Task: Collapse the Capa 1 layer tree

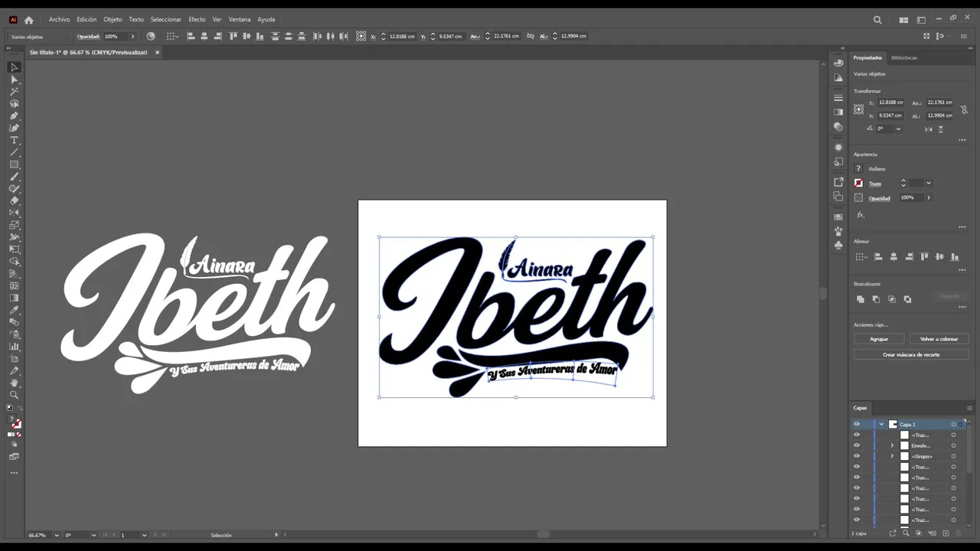Action: pyautogui.click(x=881, y=424)
